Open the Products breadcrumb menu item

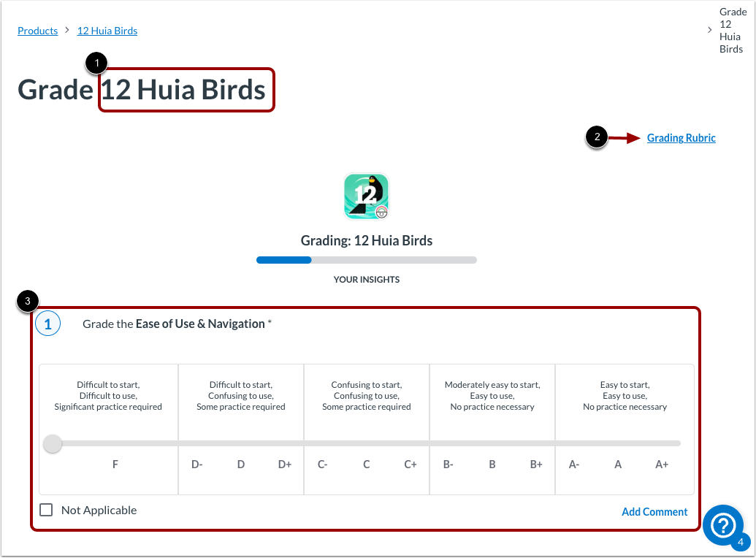pyautogui.click(x=37, y=30)
